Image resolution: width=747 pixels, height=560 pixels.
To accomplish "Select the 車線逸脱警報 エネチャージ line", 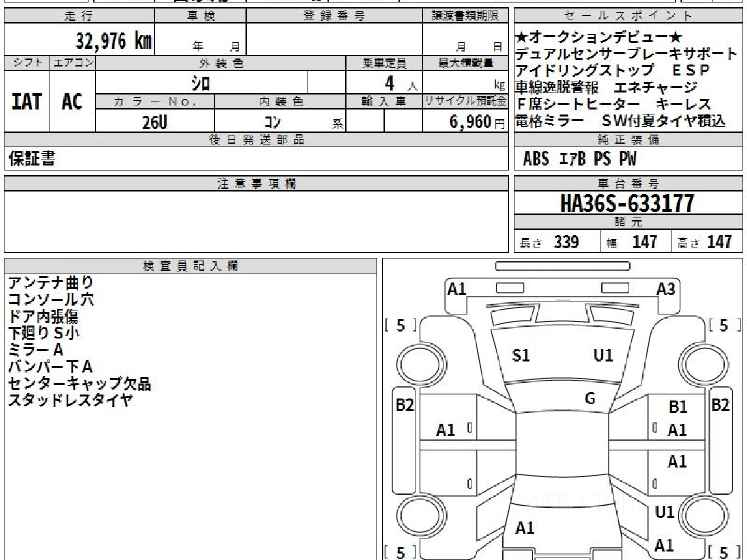I will pos(607,87).
